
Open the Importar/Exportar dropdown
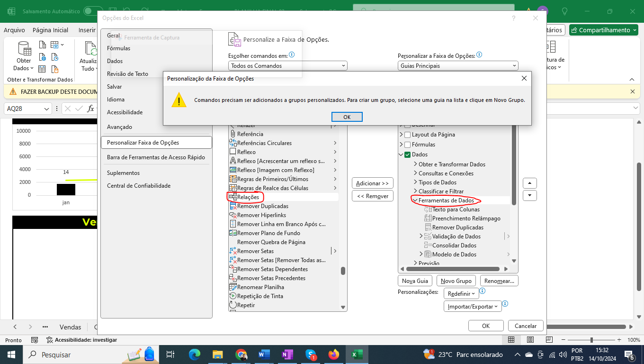click(473, 307)
